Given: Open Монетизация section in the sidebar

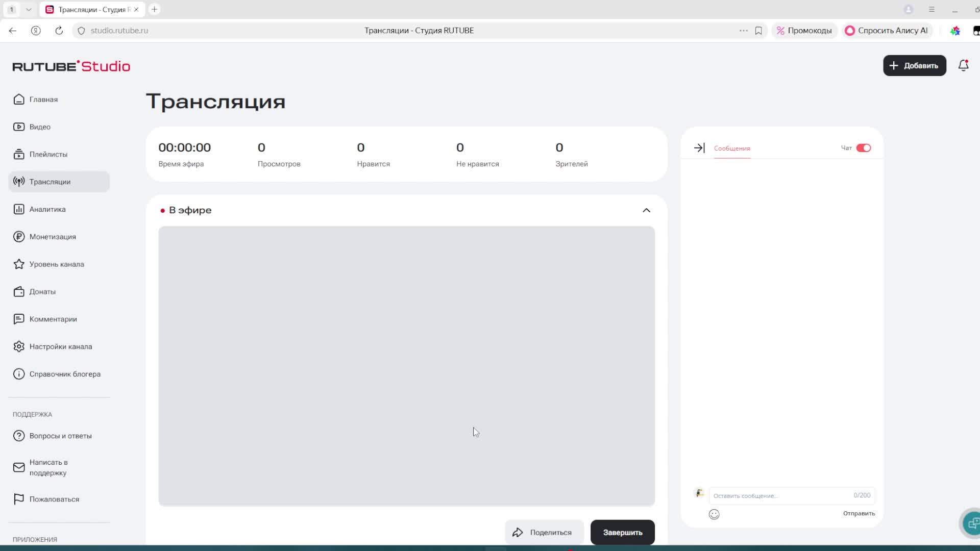Looking at the screenshot, I should coord(52,237).
